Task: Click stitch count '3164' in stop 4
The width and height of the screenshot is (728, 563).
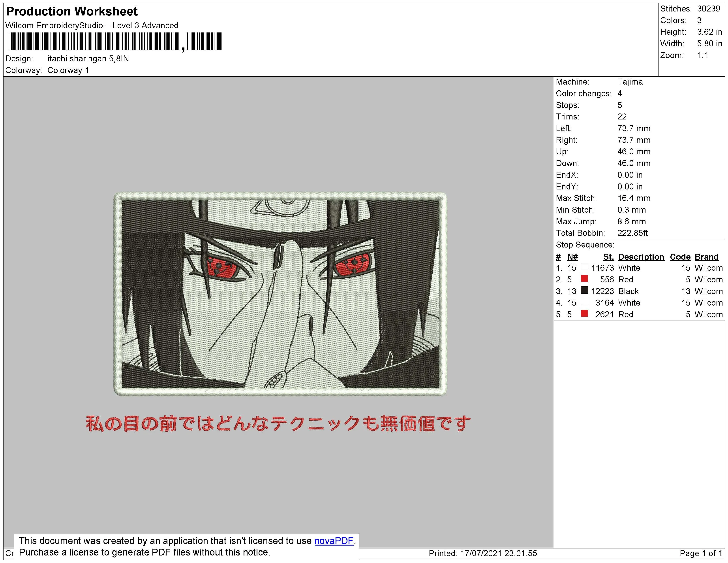Action: (605, 303)
